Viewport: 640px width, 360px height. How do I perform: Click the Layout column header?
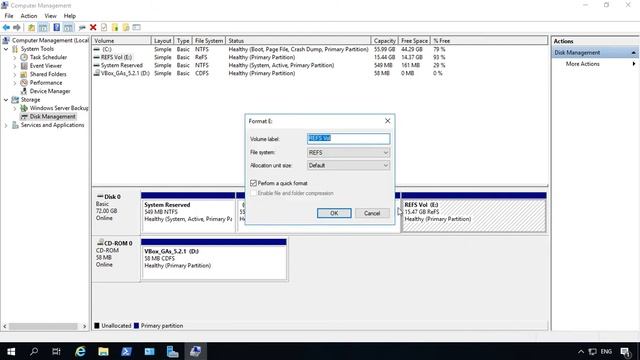[162, 41]
